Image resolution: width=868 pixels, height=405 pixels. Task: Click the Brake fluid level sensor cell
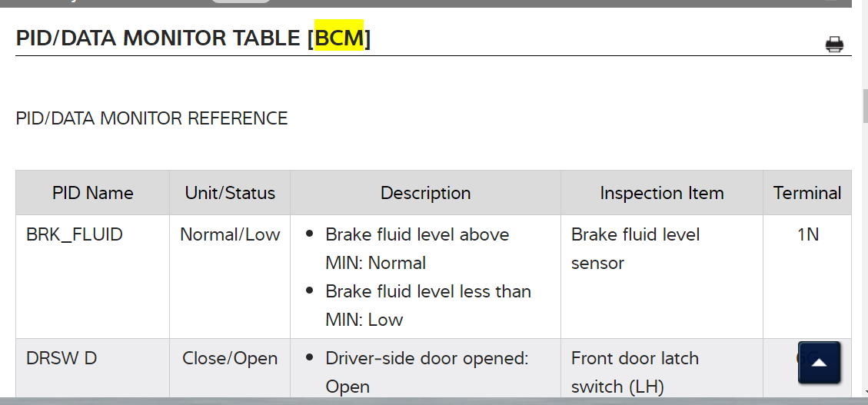coord(635,248)
